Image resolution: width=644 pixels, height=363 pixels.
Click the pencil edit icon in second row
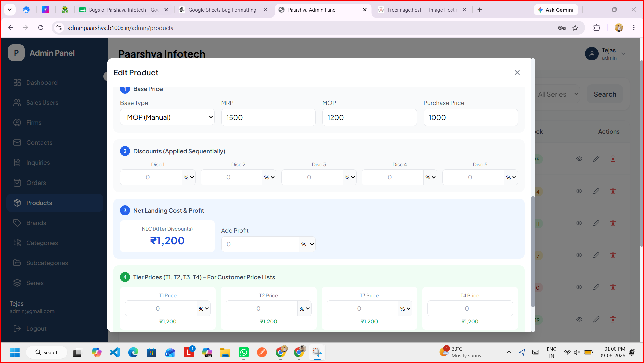[596, 191]
